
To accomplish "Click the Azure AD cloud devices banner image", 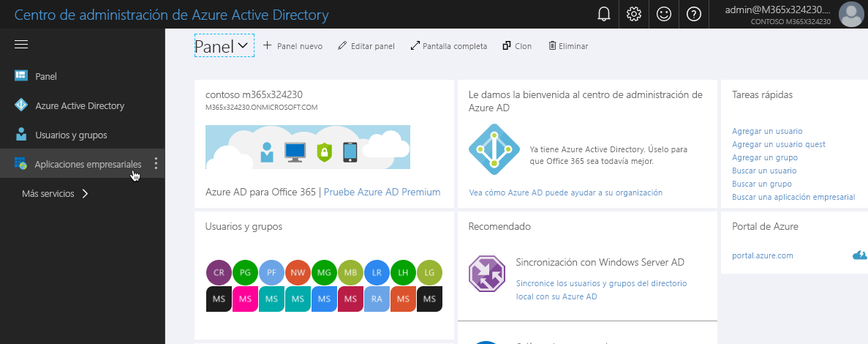I will [x=308, y=147].
